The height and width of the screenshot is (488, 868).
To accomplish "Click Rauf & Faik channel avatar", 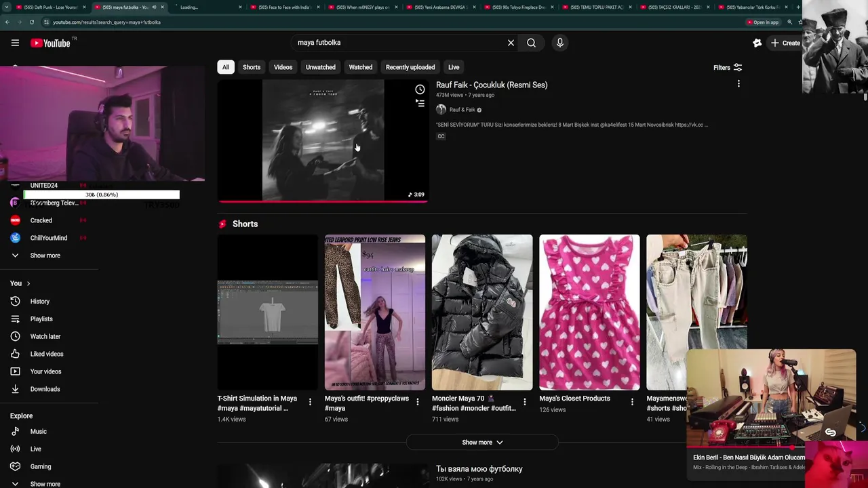I will [441, 110].
